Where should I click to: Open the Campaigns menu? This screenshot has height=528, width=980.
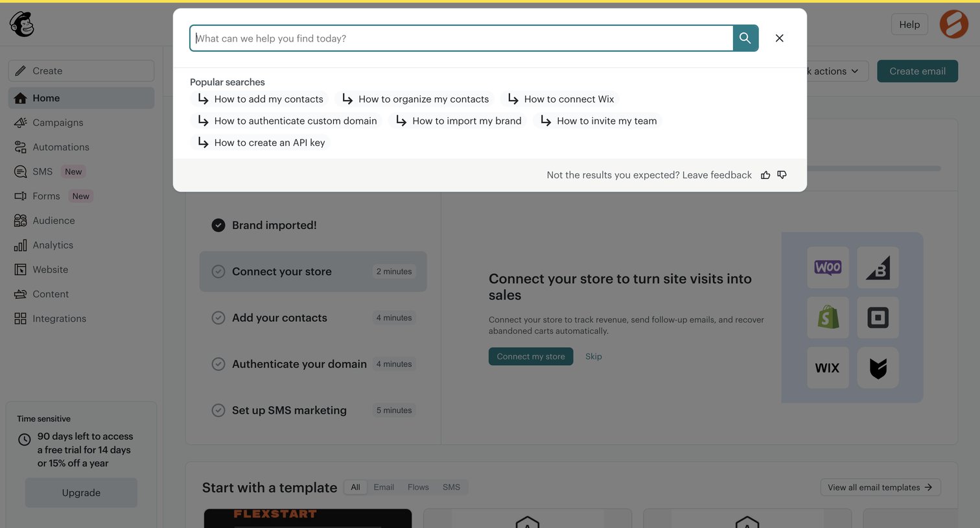pyautogui.click(x=81, y=123)
